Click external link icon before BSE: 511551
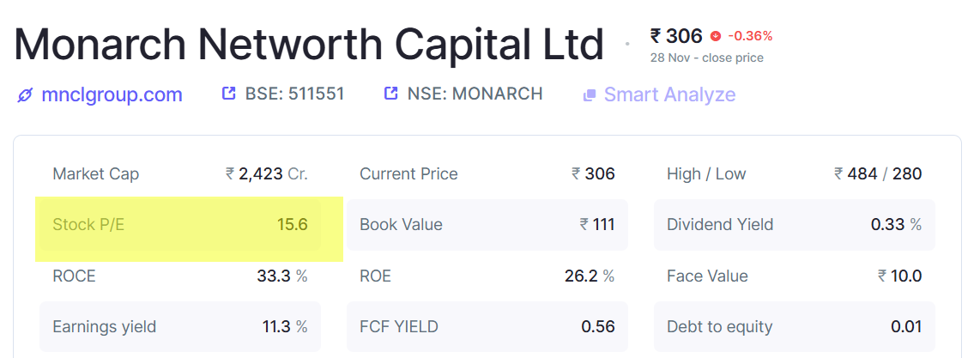This screenshot has height=358, width=980. tap(228, 94)
